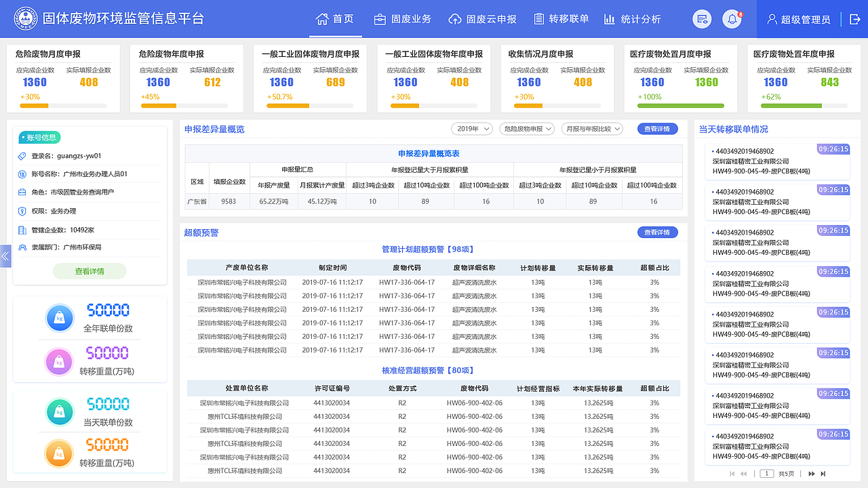Open the 月报与年报比较 comparison dropdown
This screenshot has width=868, height=488.
pos(591,128)
